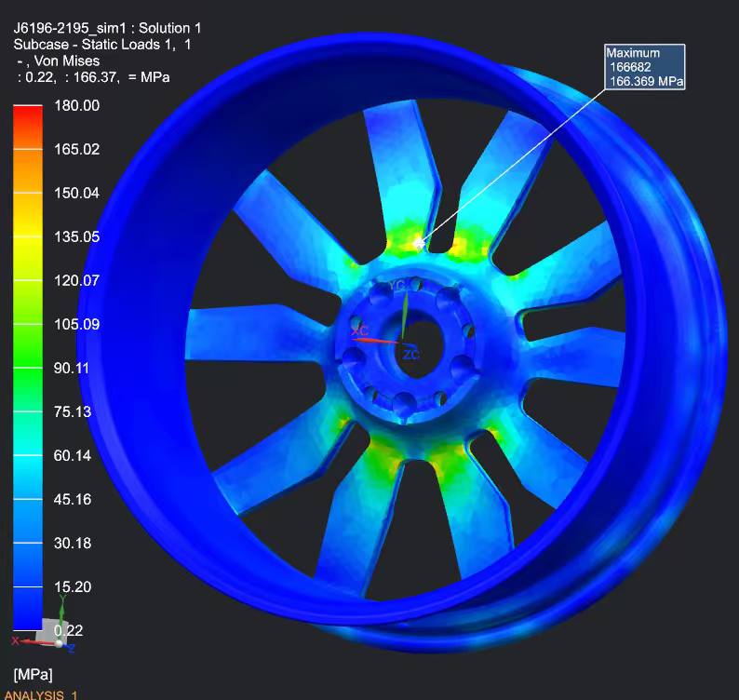Click the 165.02 legend value

[x=77, y=150]
